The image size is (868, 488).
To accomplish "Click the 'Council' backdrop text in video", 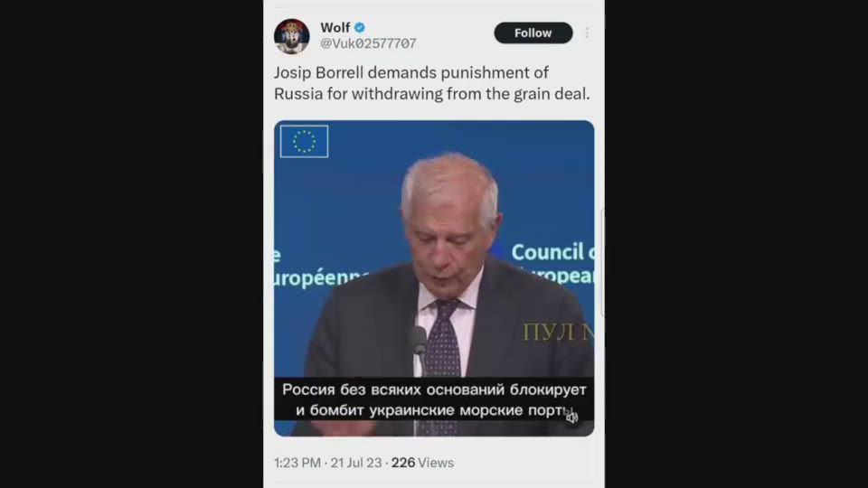I will click(x=547, y=252).
